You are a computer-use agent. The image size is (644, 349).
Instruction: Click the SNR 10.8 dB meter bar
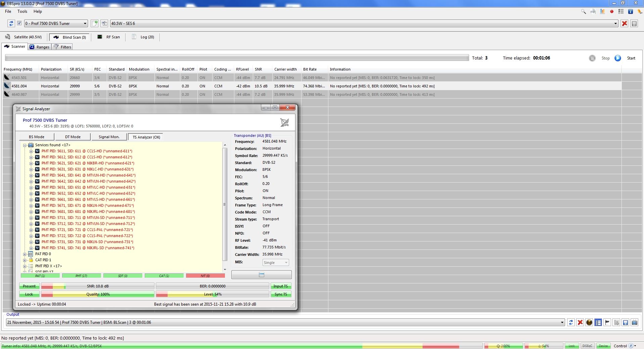pos(97,286)
